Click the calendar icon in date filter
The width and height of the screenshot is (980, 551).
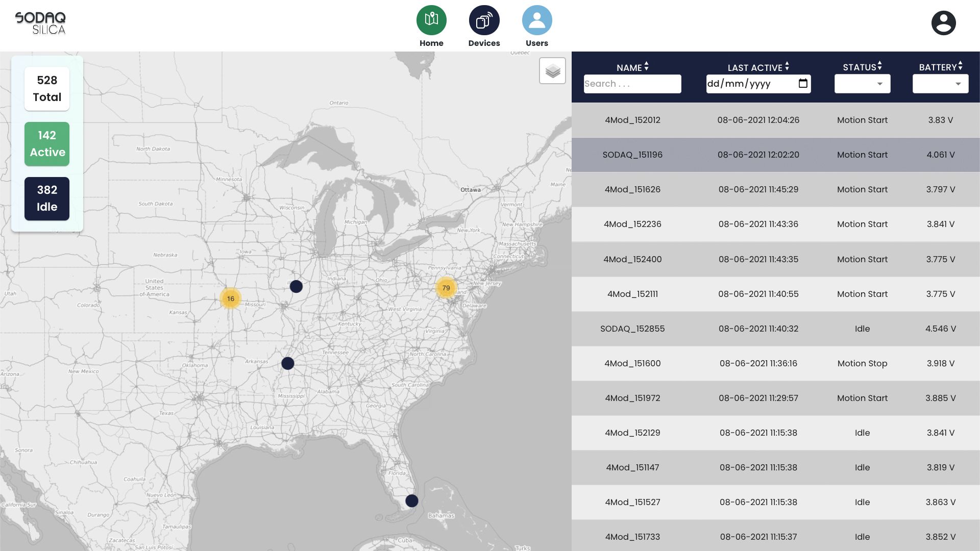pos(803,84)
